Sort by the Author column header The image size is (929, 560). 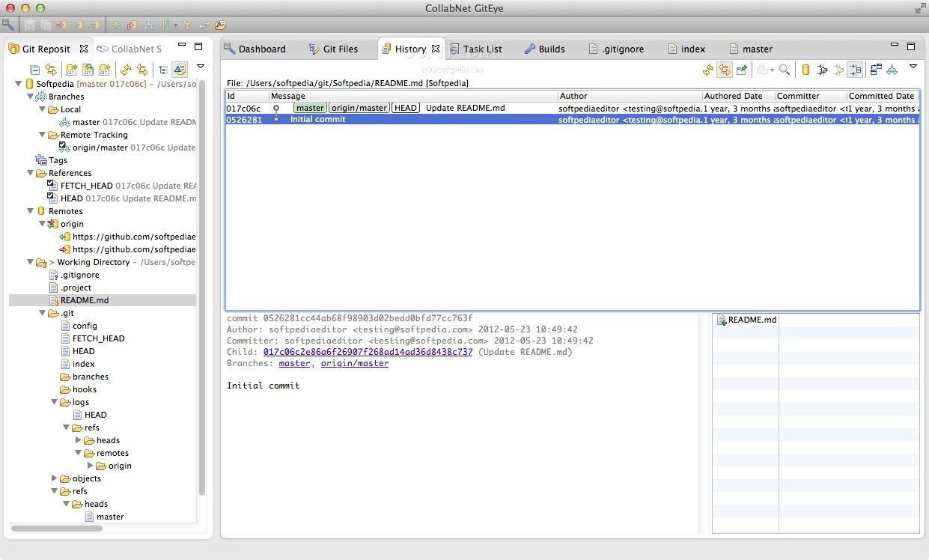[x=630, y=96]
